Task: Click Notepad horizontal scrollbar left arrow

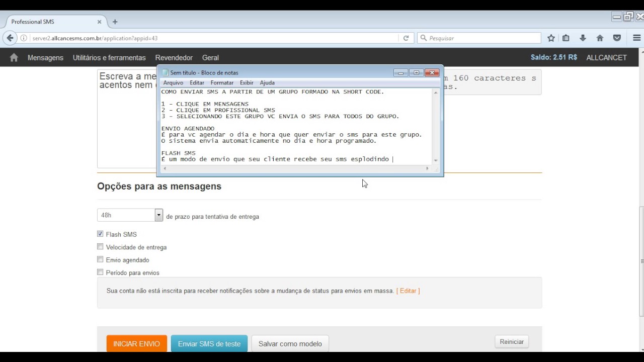Action: [164, 168]
